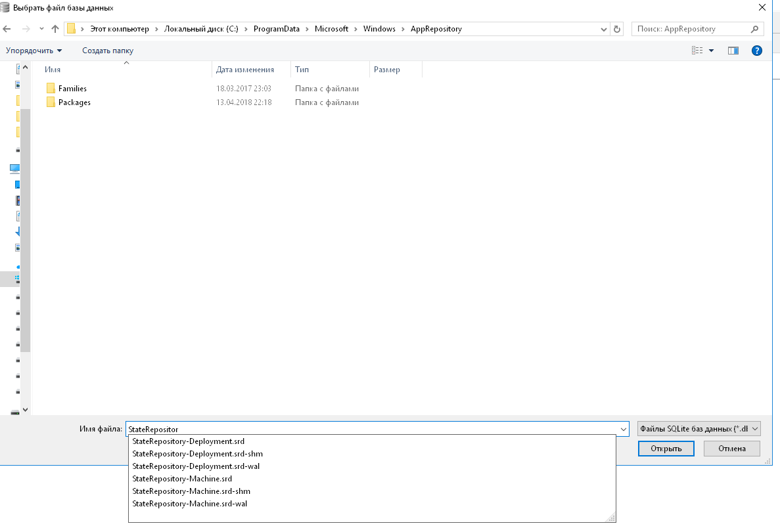Click the navigation pane scroll-down arrow
This screenshot has width=780, height=532.
tap(26, 410)
